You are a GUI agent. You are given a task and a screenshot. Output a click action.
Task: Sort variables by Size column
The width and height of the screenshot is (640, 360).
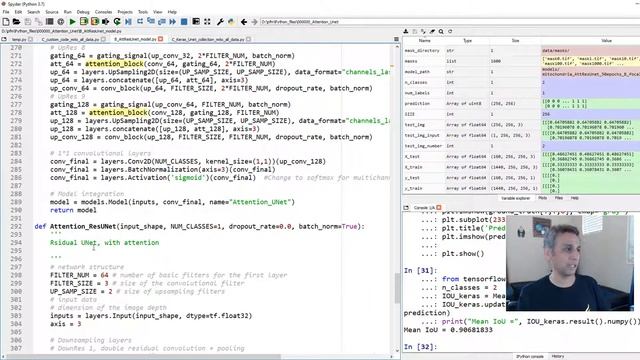pyautogui.click(x=515, y=41)
